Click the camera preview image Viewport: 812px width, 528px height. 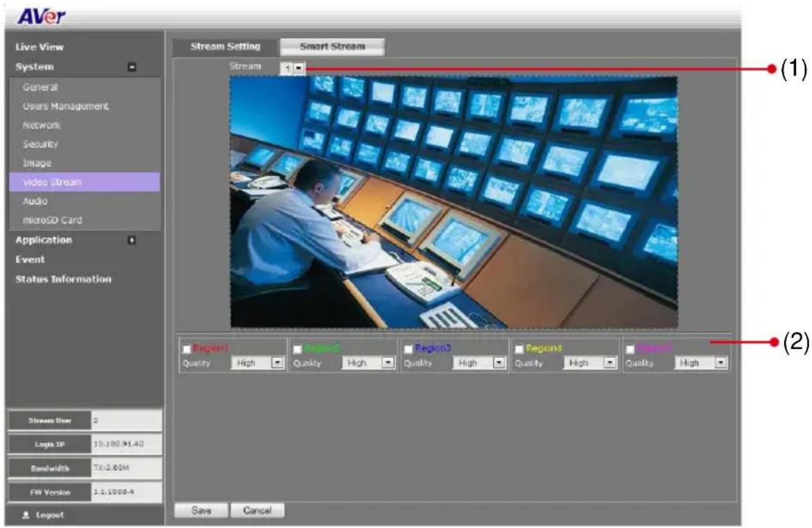point(454,202)
